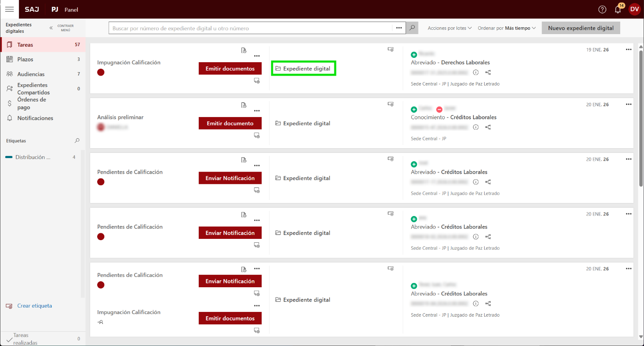Viewport: 644px width, 346px height.
Task: Expand the Acciones por lotes dropdown
Action: (x=449, y=28)
